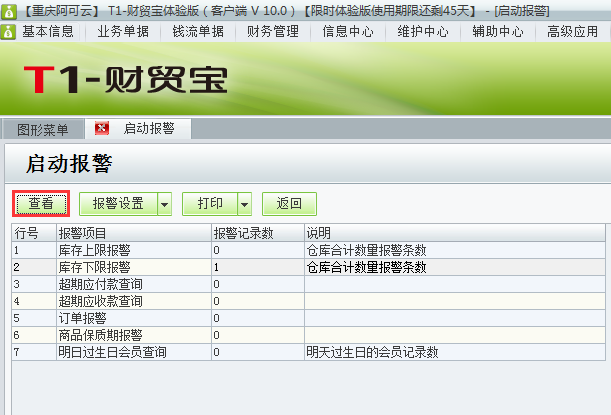Open the 信息中心 menu
611x415 pixels.
pyautogui.click(x=348, y=32)
